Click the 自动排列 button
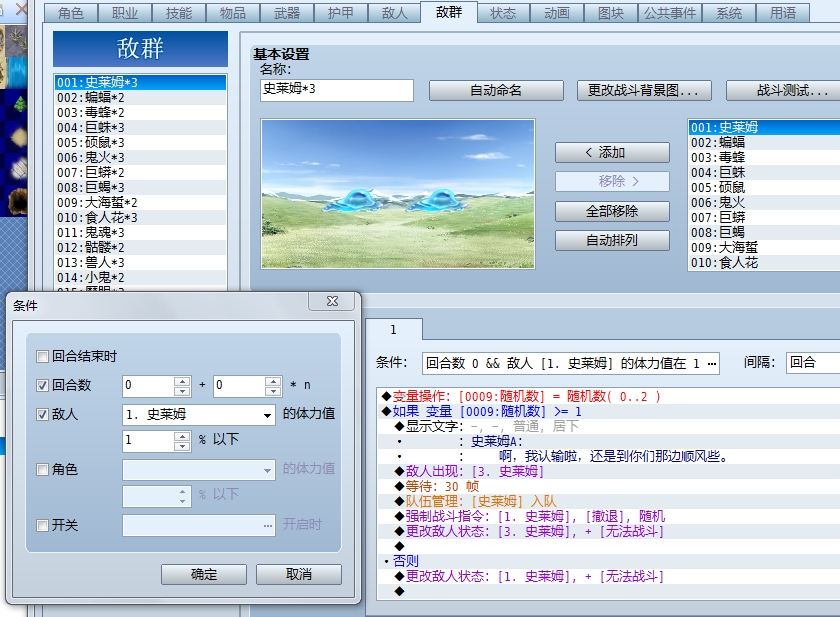This screenshot has width=840, height=617. [x=612, y=240]
